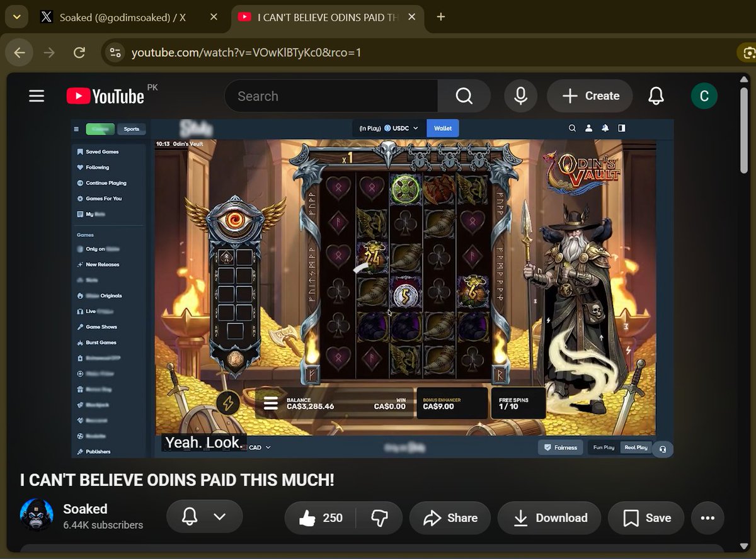Click the Bonus Enhancer CA$9.00 box
Image resolution: width=756 pixels, height=559 pixels.
[452, 403]
